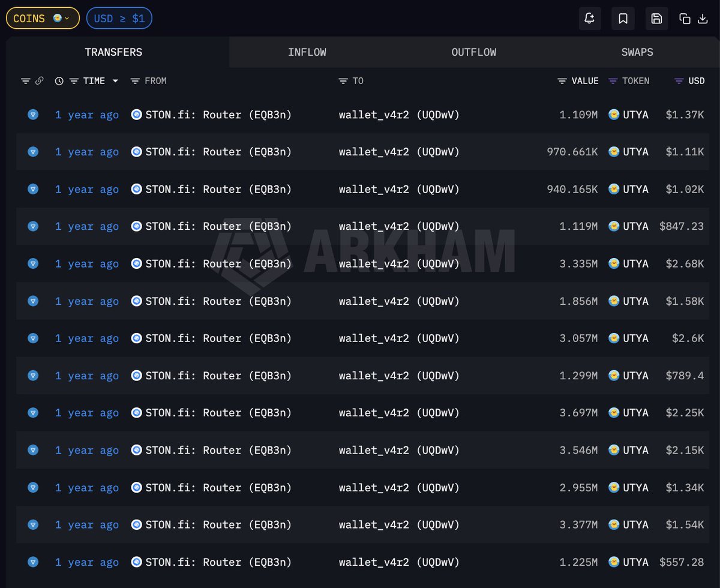This screenshot has width=720, height=588.
Task: Switch to the INFLOW tab
Action: coord(307,52)
